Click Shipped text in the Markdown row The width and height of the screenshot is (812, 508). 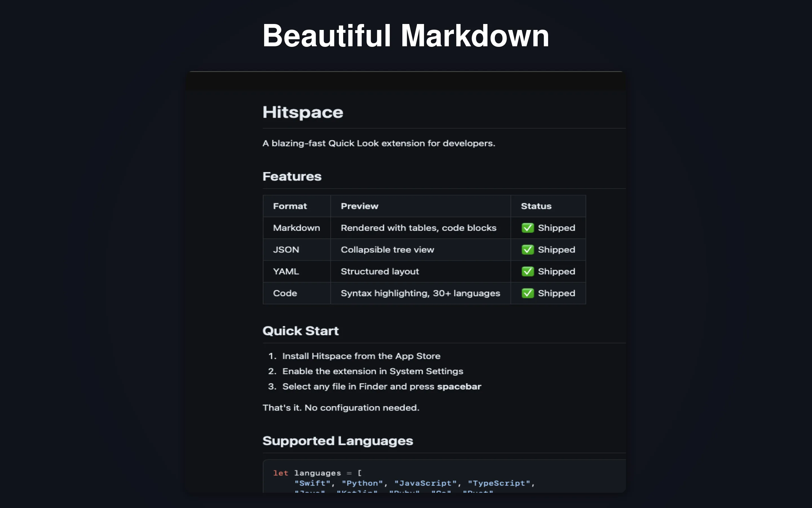tap(556, 228)
